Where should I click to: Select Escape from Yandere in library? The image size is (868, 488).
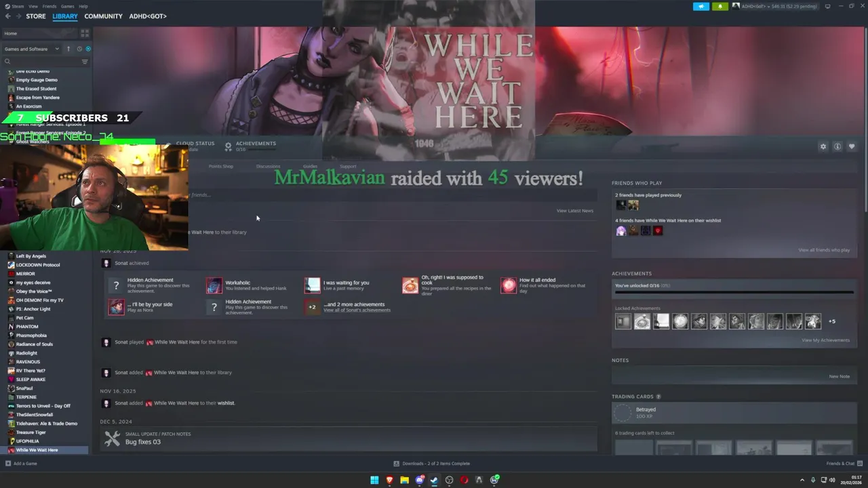[x=38, y=98]
